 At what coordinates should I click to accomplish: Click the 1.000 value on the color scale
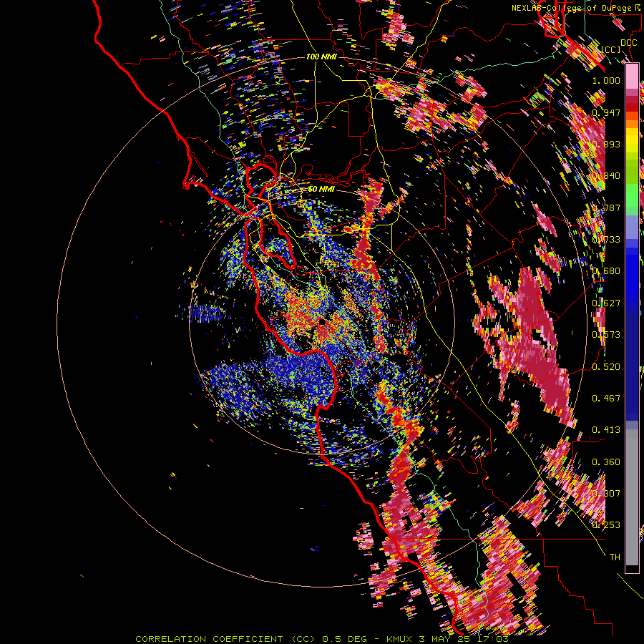coord(606,80)
